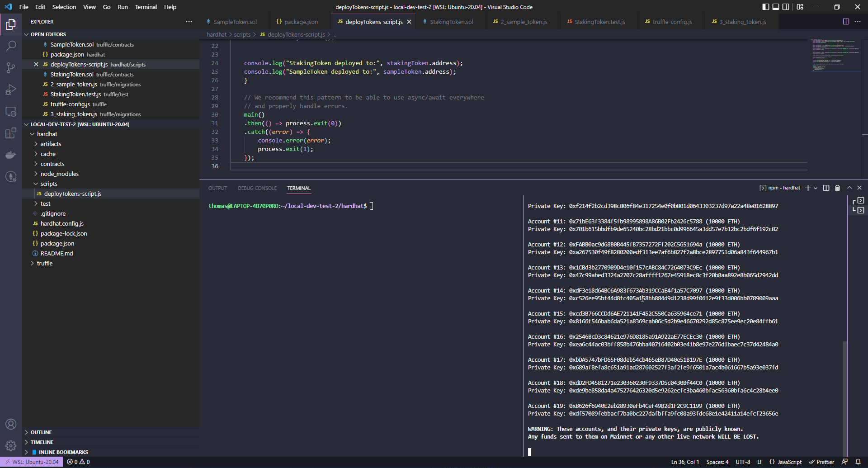Kill terminal with trash icon

(837, 188)
